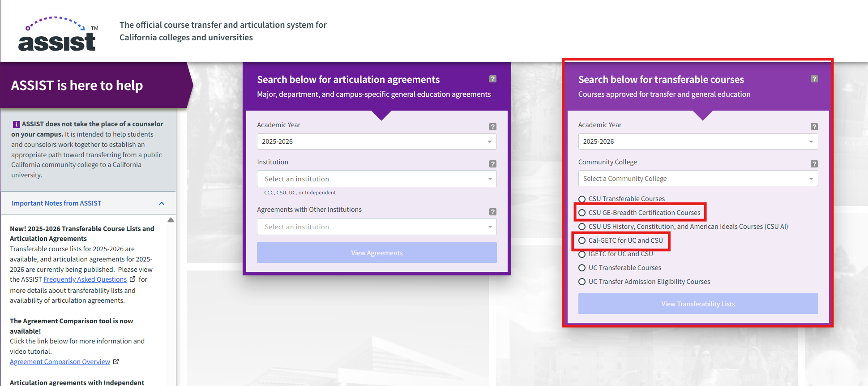Open the Agreement Comparison Overview link
The width and height of the screenshot is (868, 386).
pyautogui.click(x=60, y=362)
